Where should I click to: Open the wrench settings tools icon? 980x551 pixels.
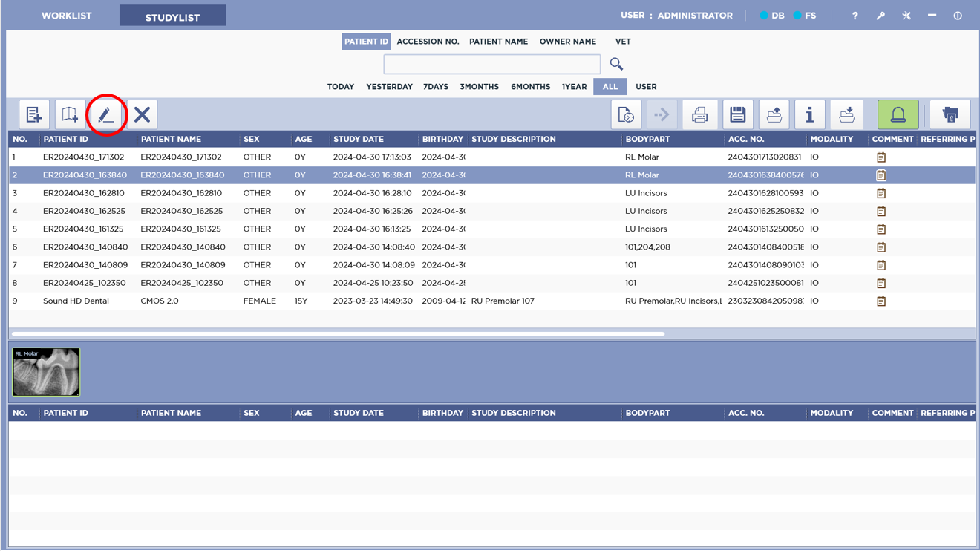coord(906,16)
